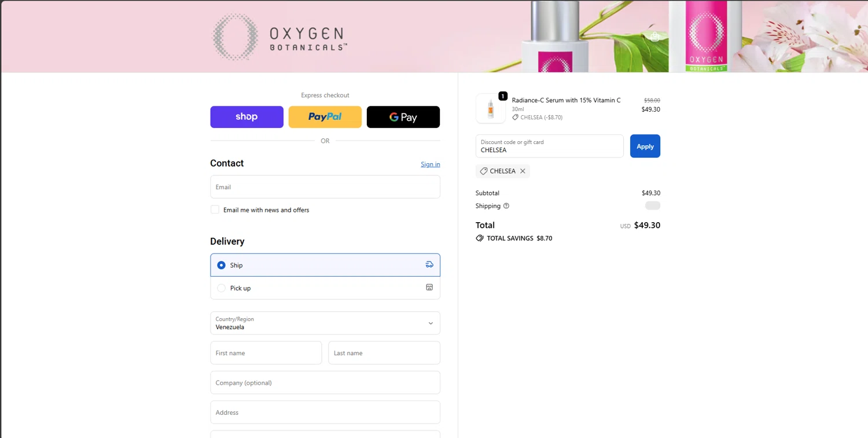Screen dimensions: 868x438
Task: Follow the Sign in link
Action: [431, 164]
